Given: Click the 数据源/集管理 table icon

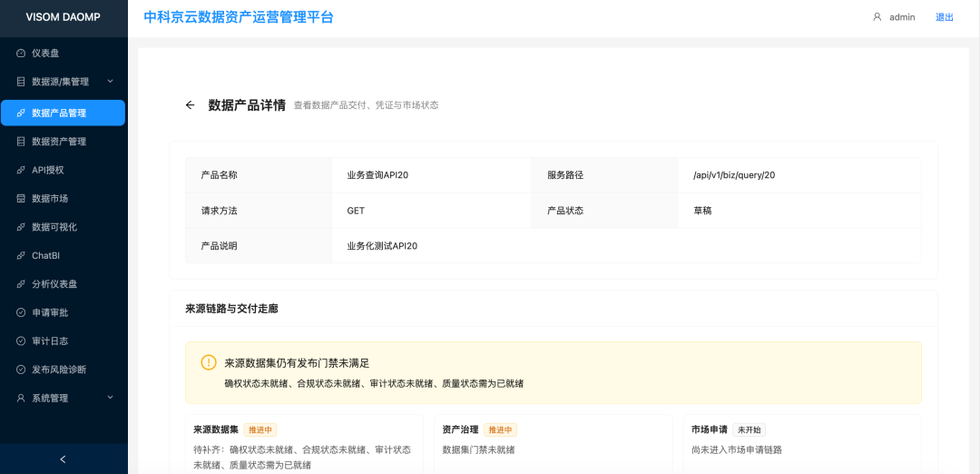Looking at the screenshot, I should (x=21, y=82).
